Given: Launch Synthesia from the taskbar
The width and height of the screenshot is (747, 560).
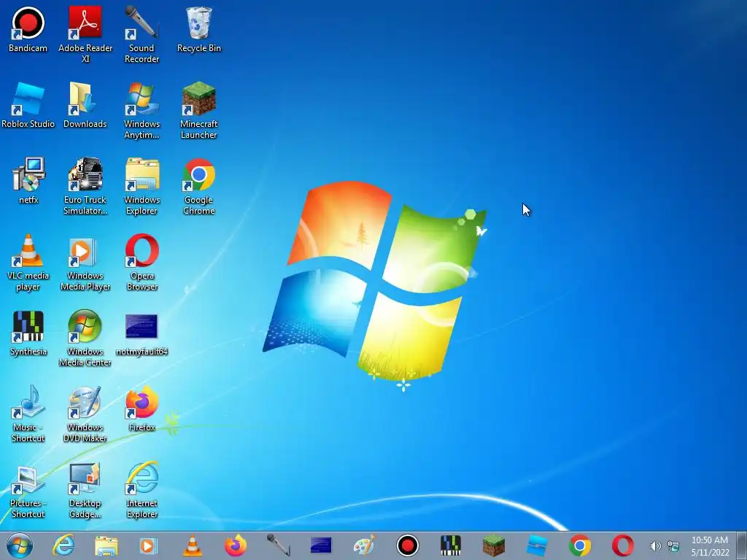Looking at the screenshot, I should click(451, 545).
